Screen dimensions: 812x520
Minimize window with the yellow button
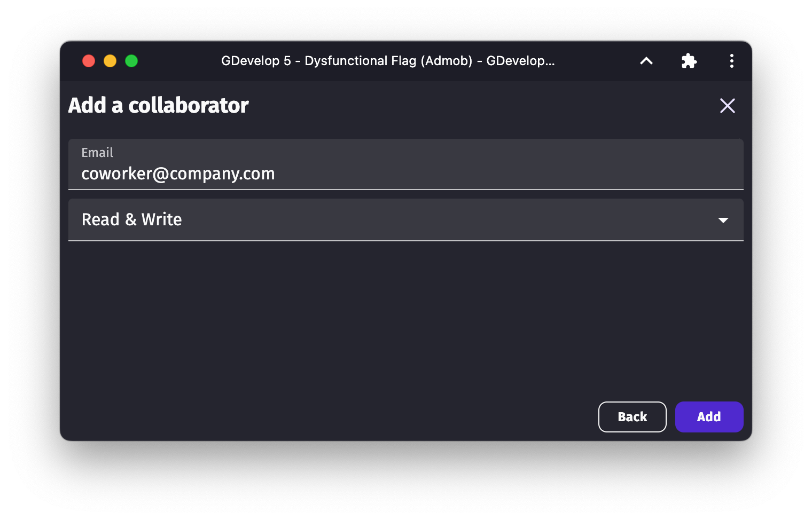110,61
